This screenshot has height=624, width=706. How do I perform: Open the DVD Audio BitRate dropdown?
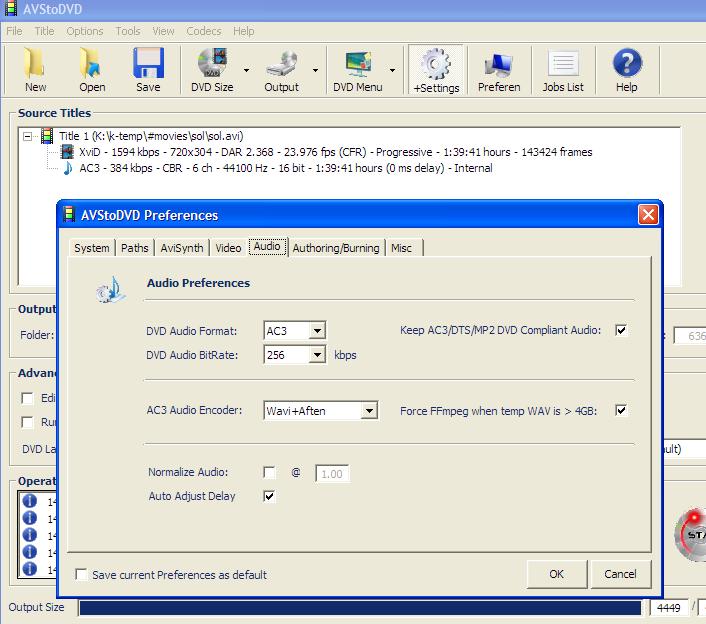pyautogui.click(x=317, y=355)
